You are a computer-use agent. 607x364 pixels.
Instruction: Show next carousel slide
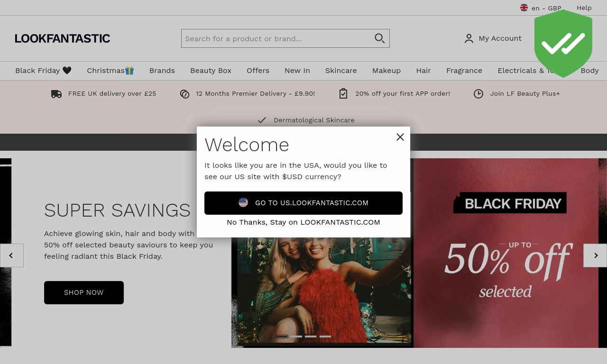click(x=595, y=255)
